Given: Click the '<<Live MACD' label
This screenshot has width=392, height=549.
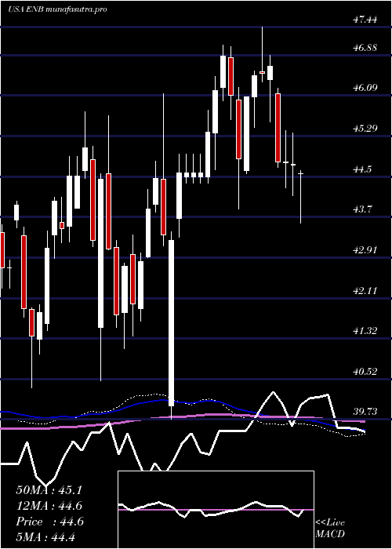Looking at the screenshot, I should 330,528.
